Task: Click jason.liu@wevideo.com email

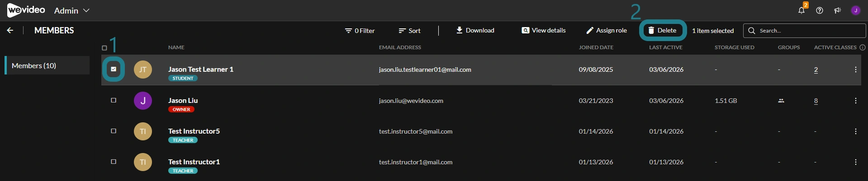Action: tap(411, 101)
